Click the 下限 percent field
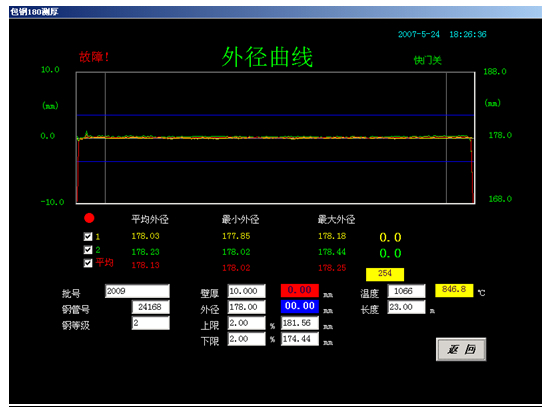The image size is (549, 411). 246,339
